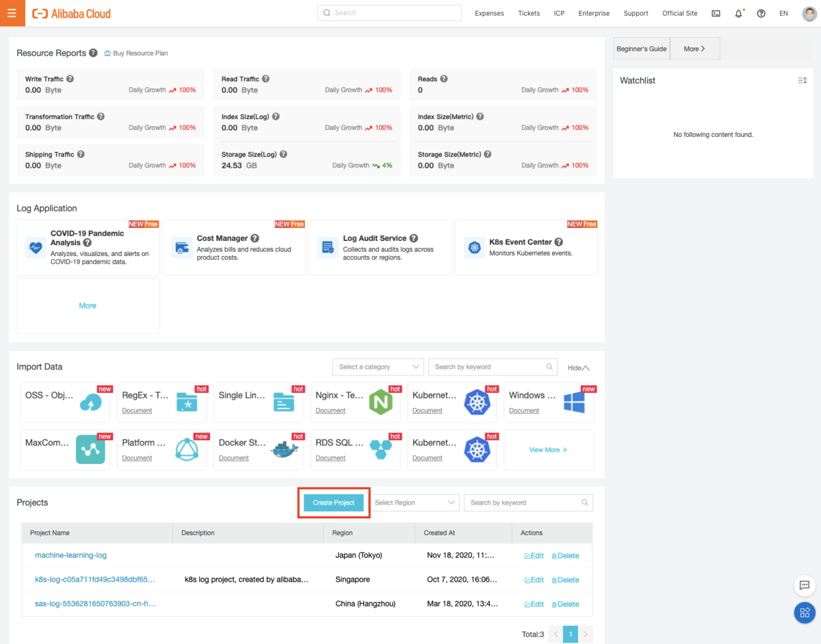Click View More in Import Data
The height and width of the screenshot is (644, 821).
pos(549,450)
